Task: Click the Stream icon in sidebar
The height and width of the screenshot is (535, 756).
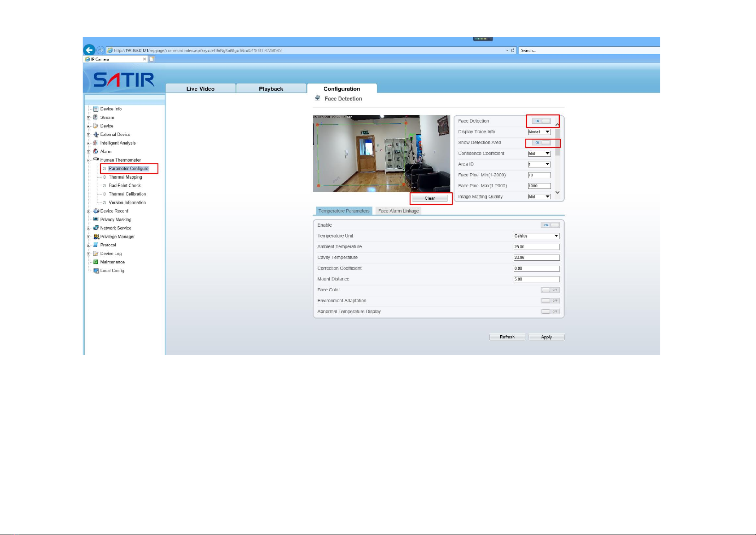Action: pos(96,117)
